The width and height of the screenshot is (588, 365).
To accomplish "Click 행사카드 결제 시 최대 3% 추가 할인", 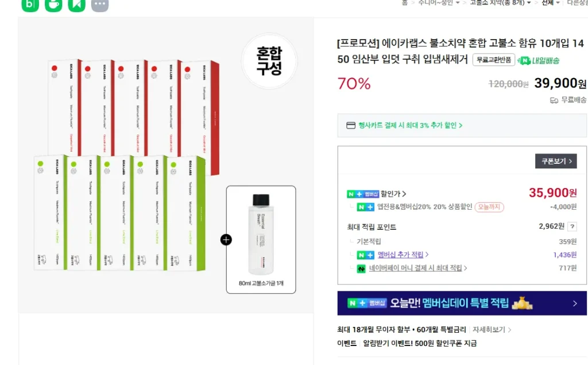I will (410, 125).
